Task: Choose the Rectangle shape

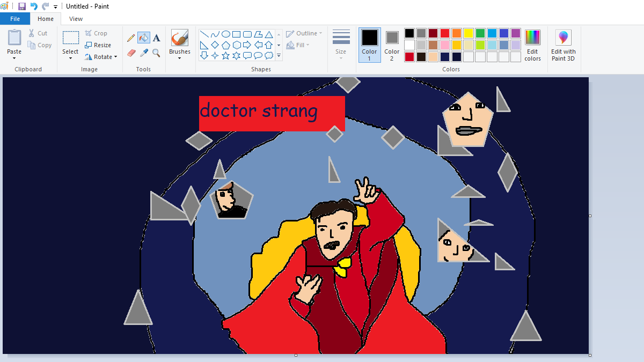Action: pyautogui.click(x=237, y=34)
